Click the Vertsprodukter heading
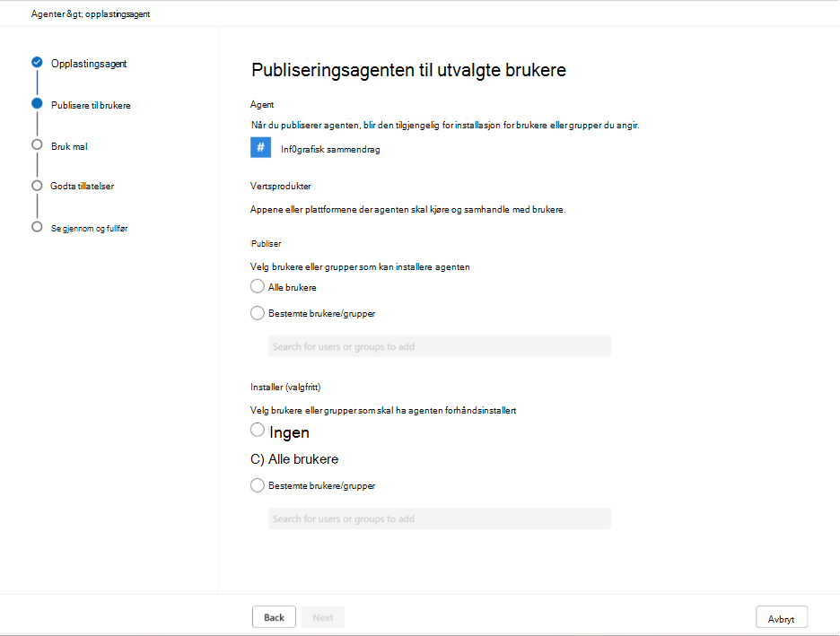Screen dimensions: 840x636 click(x=281, y=186)
